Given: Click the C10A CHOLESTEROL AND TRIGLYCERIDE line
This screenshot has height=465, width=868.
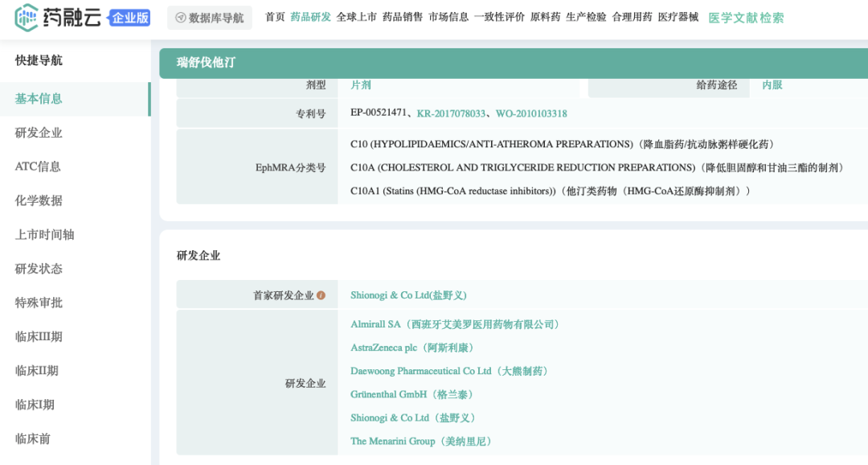Looking at the screenshot, I should click(597, 167).
